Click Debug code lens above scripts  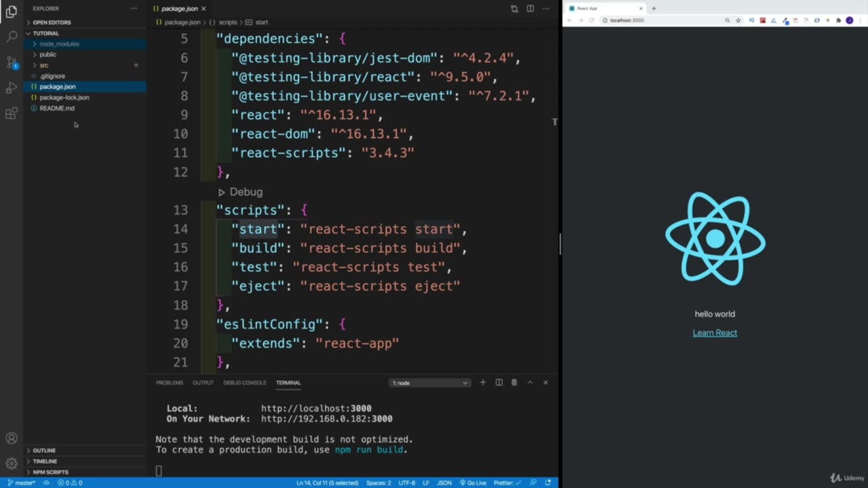click(240, 192)
